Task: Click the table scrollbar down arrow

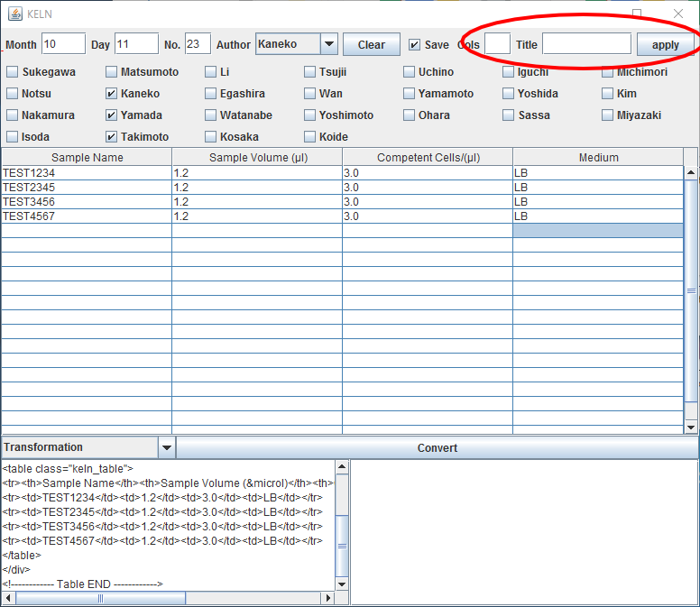Action: click(691, 428)
